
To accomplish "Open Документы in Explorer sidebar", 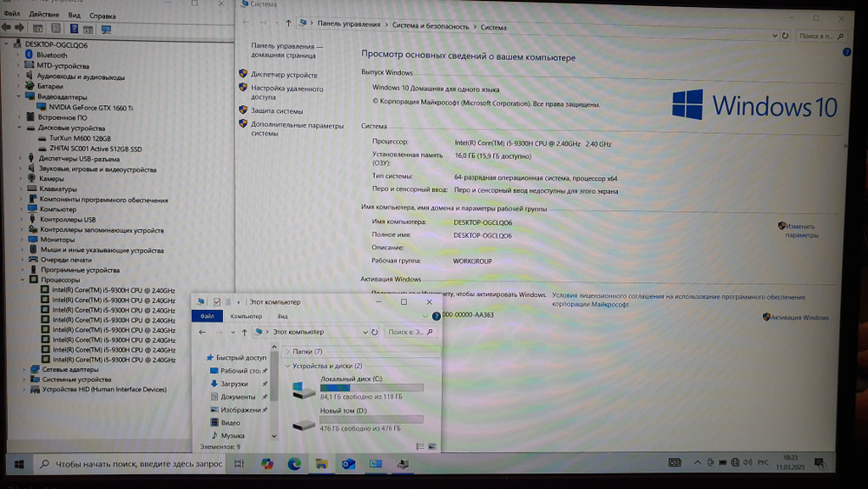I will coord(238,397).
